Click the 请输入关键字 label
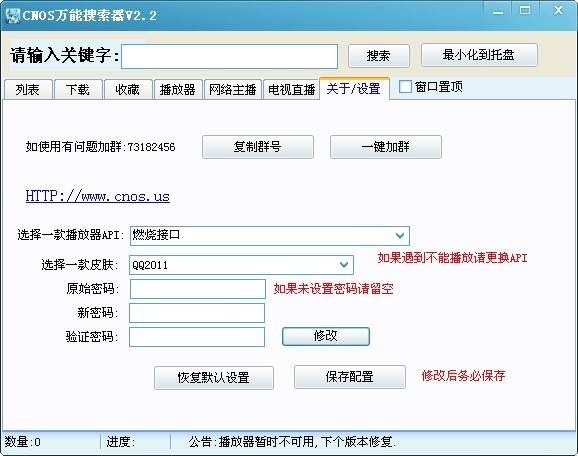This screenshot has height=456, width=578. coord(65,56)
